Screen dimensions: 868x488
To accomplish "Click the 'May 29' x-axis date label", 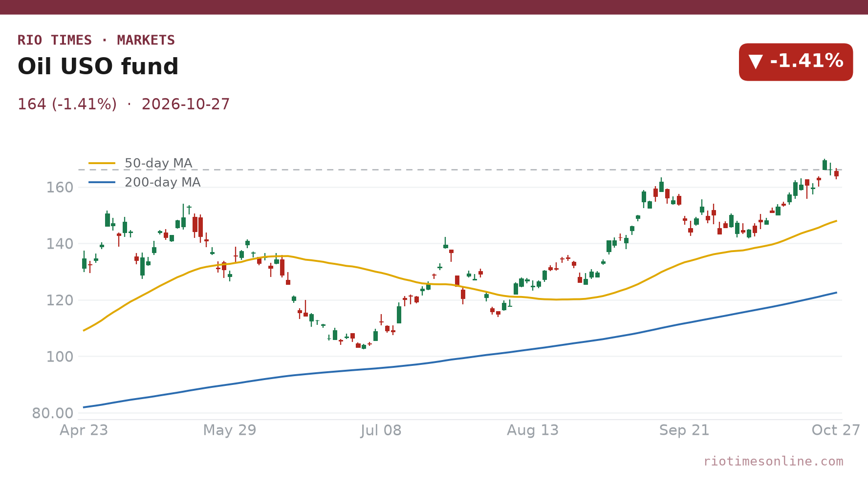I will coord(230,430).
